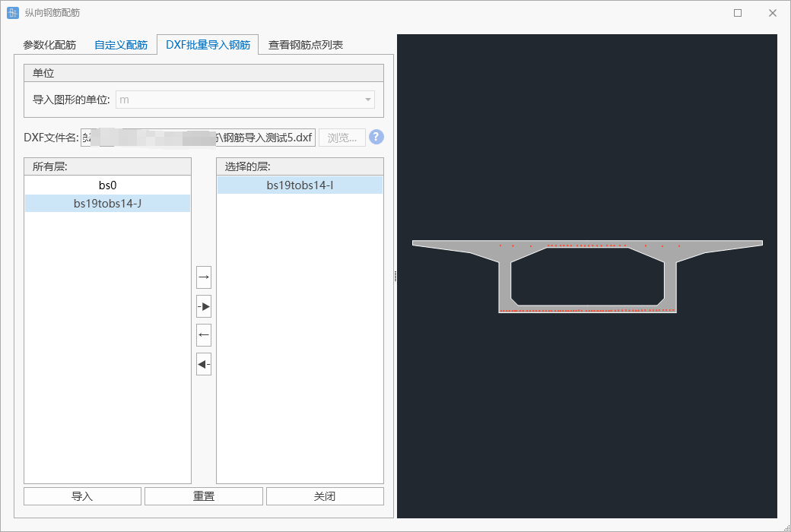Viewport: 791px width, 532px height.
Task: Click the 导入 button
Action: [82, 496]
